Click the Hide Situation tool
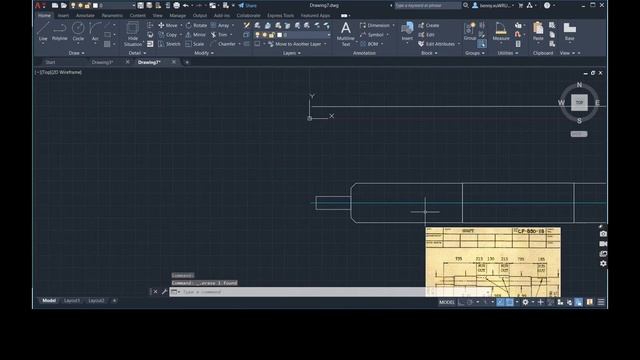 point(133,34)
